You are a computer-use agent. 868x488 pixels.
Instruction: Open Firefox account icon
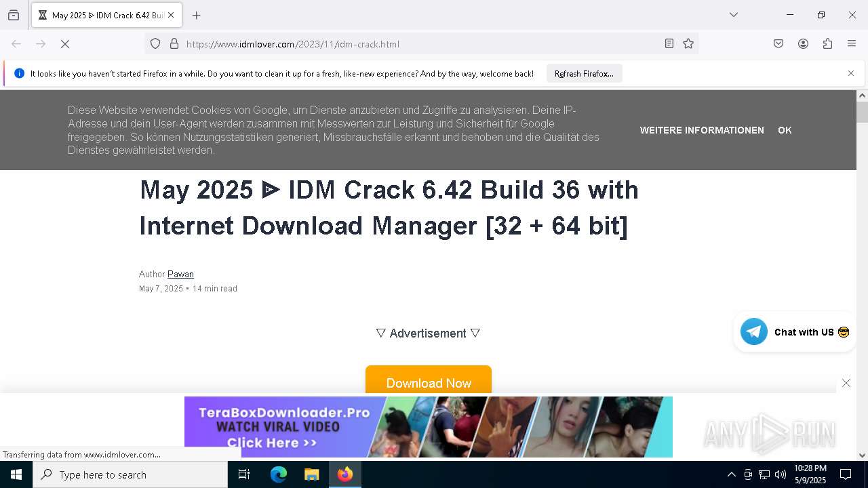tap(803, 44)
